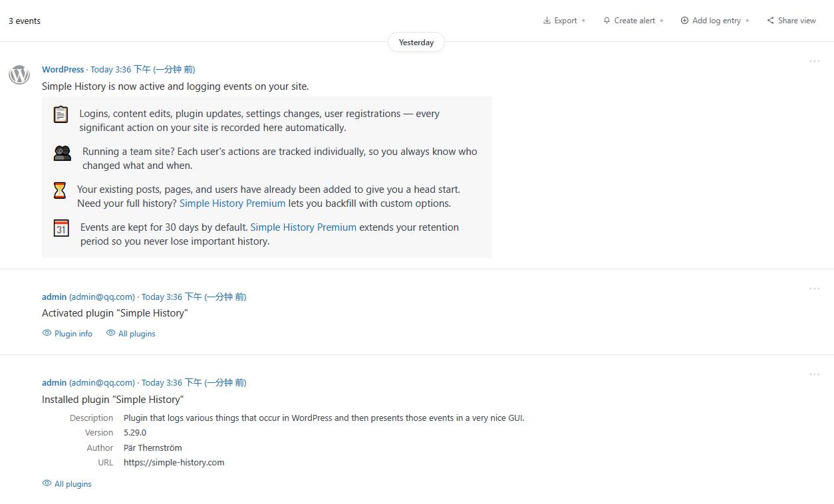Open actions menu for Installed plugin event
834x504 pixels.
pyautogui.click(x=814, y=374)
